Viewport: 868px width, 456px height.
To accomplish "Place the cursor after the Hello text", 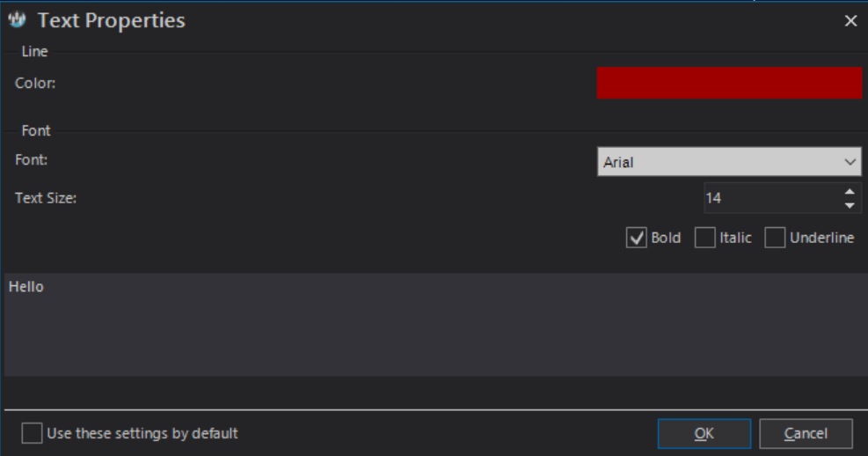I will click(46, 287).
